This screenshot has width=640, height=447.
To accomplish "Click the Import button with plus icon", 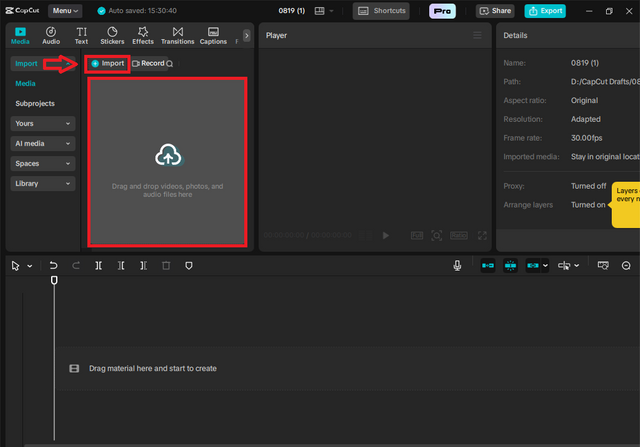I will pos(107,64).
